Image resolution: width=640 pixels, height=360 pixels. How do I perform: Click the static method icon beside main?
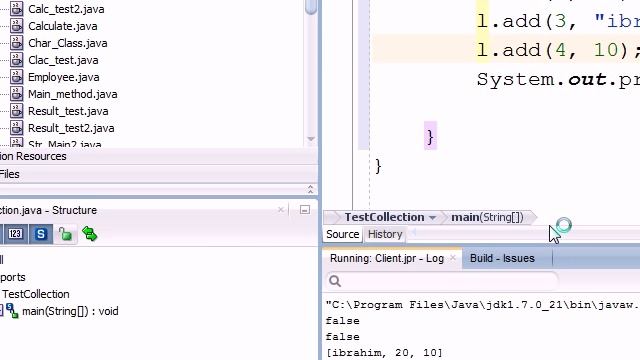click(12, 311)
